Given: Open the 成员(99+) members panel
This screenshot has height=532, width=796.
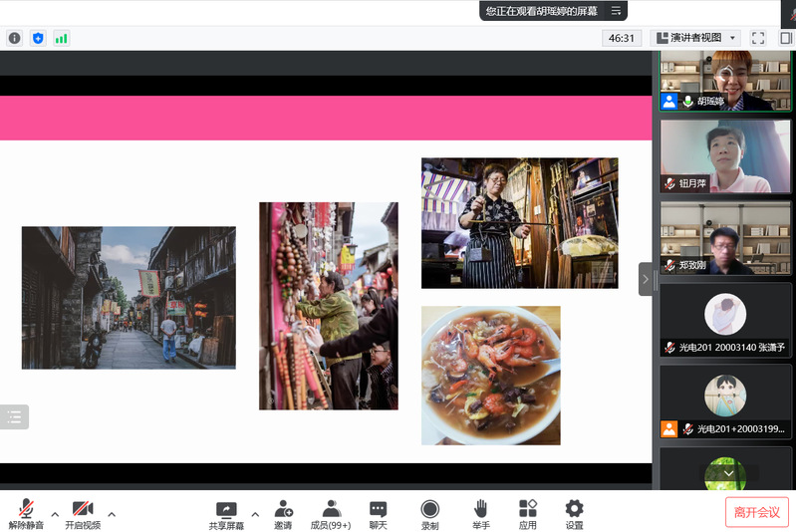Looking at the screenshot, I should (331, 514).
